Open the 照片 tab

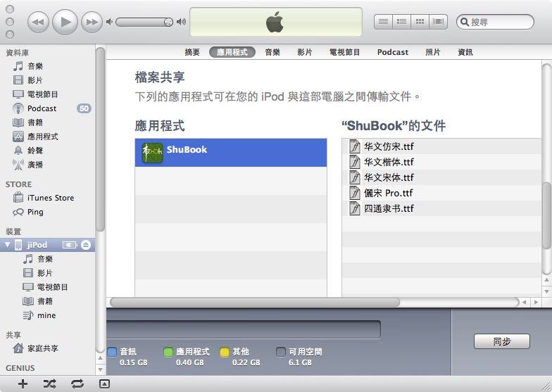[x=433, y=52]
